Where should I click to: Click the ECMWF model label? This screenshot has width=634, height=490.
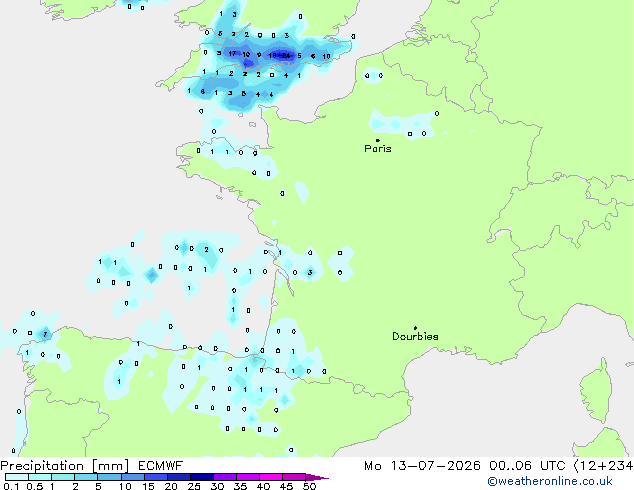click(x=161, y=466)
